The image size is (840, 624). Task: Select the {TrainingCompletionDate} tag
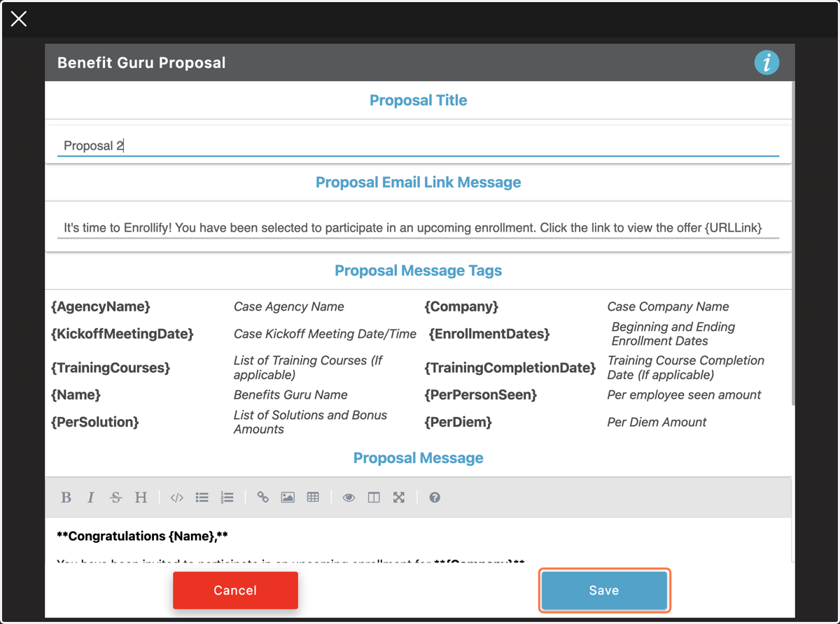[x=510, y=367]
